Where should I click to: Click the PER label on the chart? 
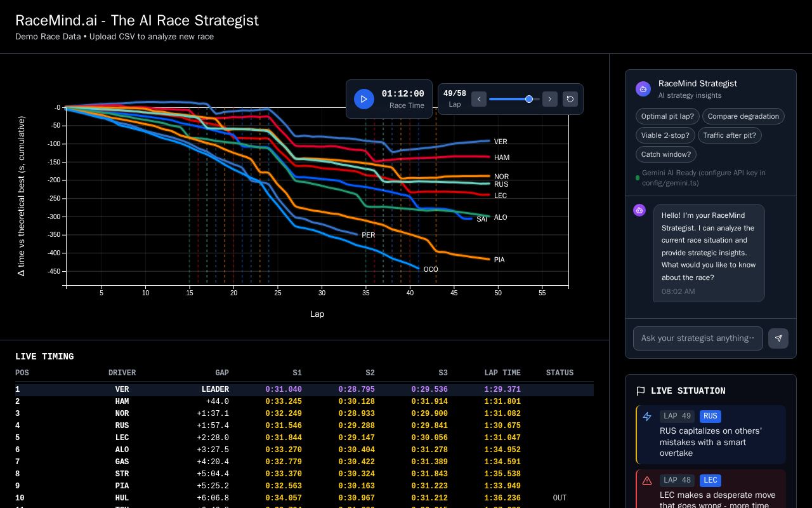point(369,236)
